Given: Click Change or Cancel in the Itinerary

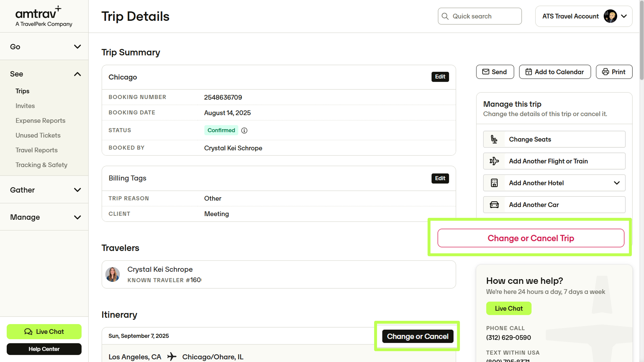Looking at the screenshot, I should point(418,336).
